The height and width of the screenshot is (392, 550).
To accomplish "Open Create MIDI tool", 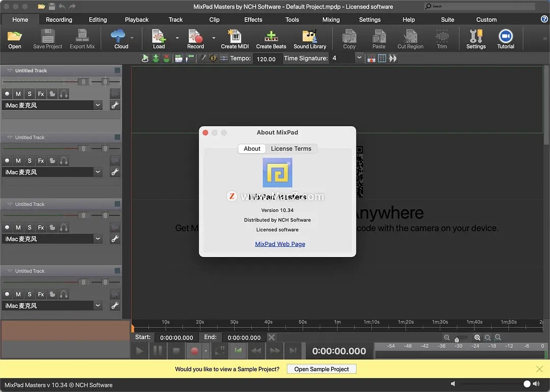I will (235, 39).
